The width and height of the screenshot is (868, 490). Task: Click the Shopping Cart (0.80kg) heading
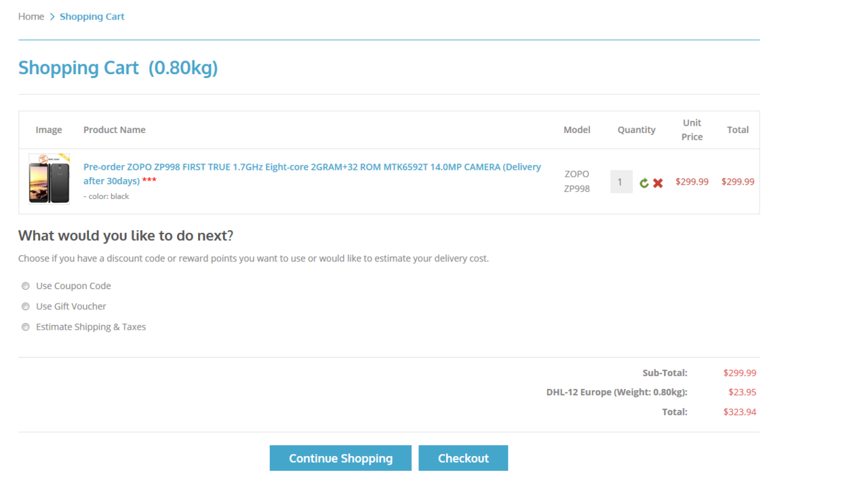point(118,68)
